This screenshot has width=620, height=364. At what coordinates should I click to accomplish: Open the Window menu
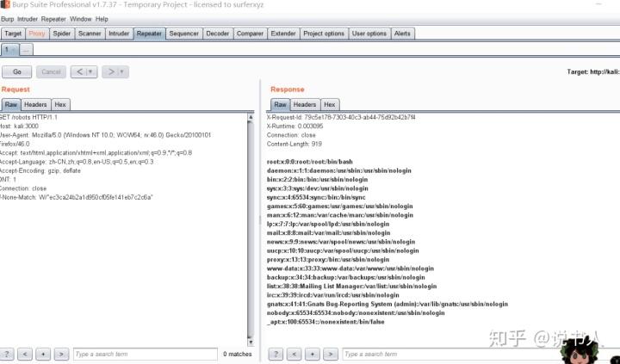tap(81, 19)
